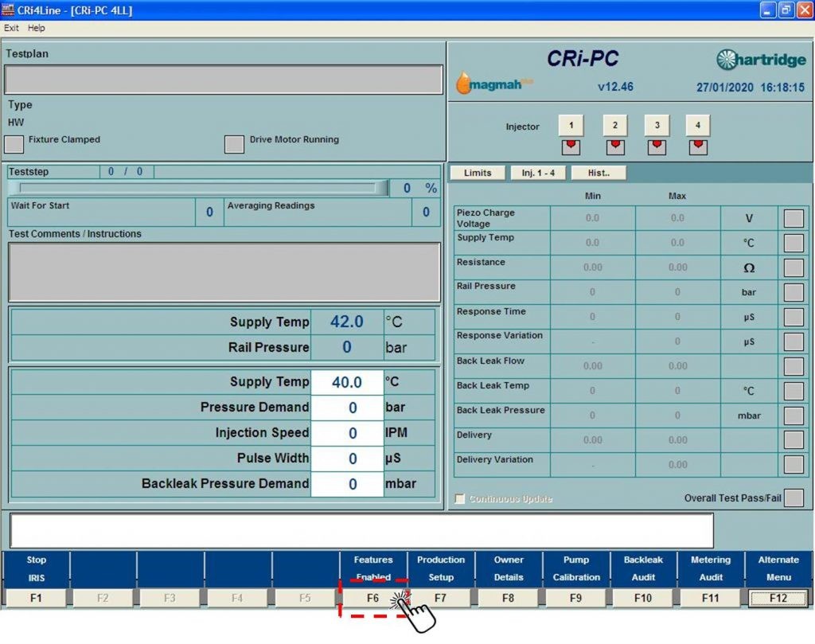
Task: Click the Pressure Demand value field
Action: pos(347,408)
